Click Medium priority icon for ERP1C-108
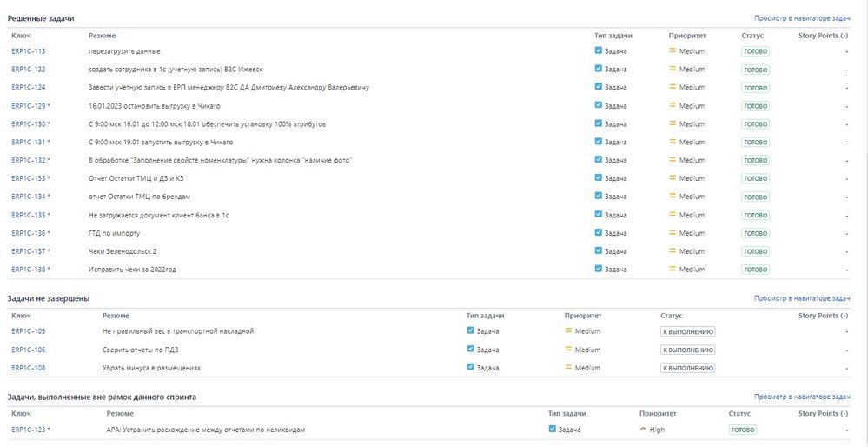The height and width of the screenshot is (447, 868). tap(568, 367)
